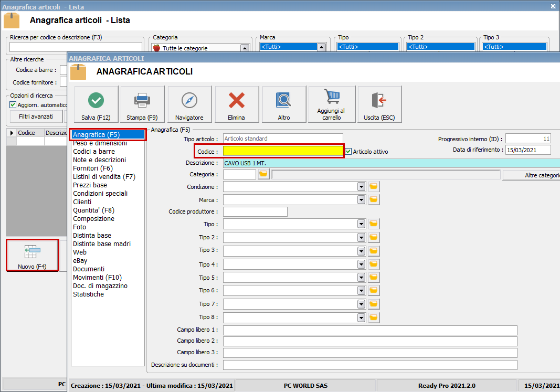Open the Altro magnifier tool
This screenshot has height=392, width=560.
pyautogui.click(x=284, y=104)
